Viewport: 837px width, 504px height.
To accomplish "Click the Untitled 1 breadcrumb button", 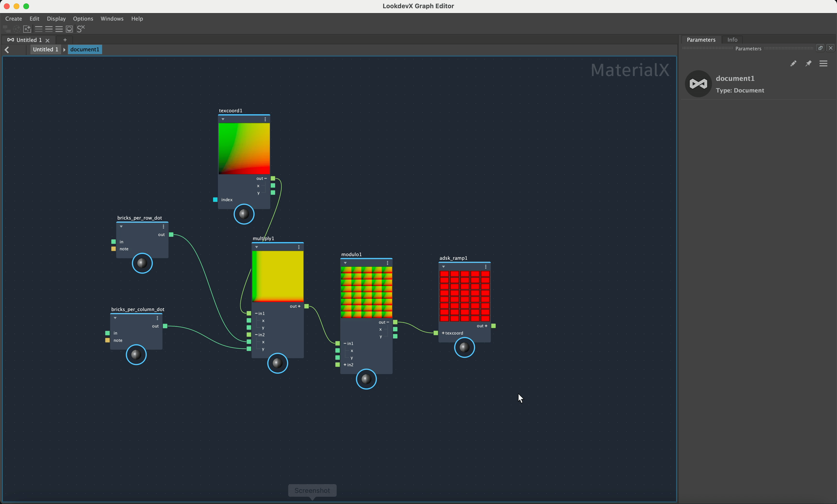I will [x=46, y=50].
